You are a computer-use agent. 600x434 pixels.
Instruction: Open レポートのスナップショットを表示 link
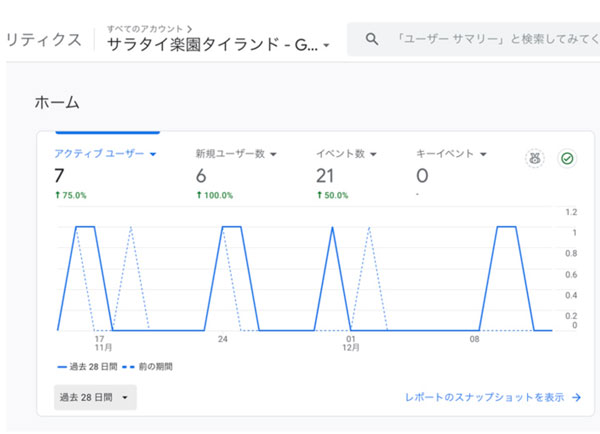pos(493,398)
